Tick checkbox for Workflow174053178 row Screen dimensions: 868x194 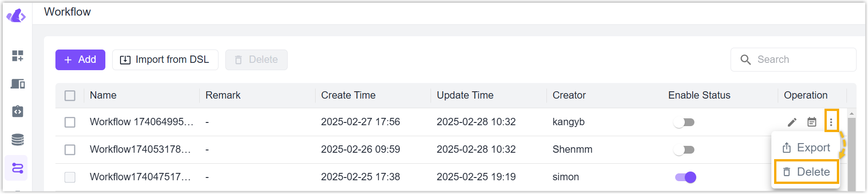tap(70, 150)
